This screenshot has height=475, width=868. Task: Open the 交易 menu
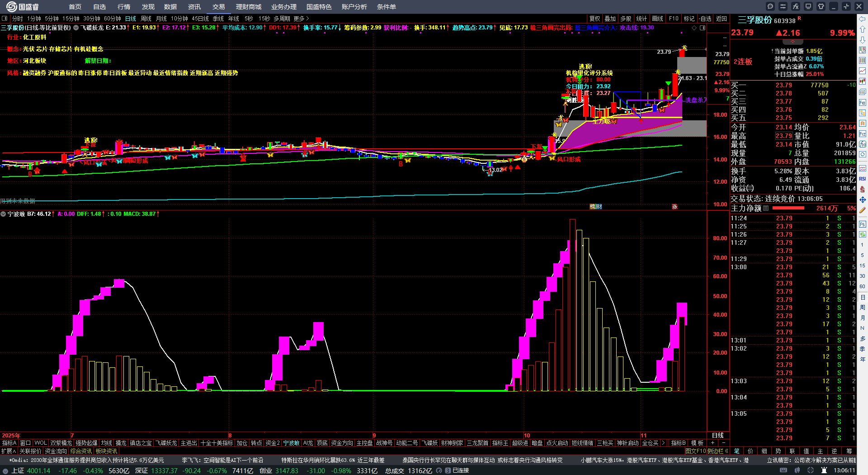tap(219, 7)
